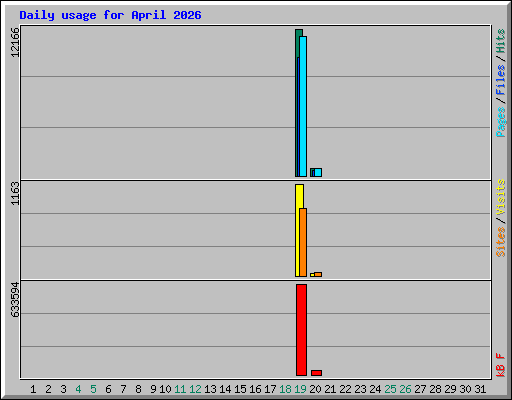Viewport: 512px width, 400px height.
Task: Click day label 28 on the x-axis
Action: 435,389
